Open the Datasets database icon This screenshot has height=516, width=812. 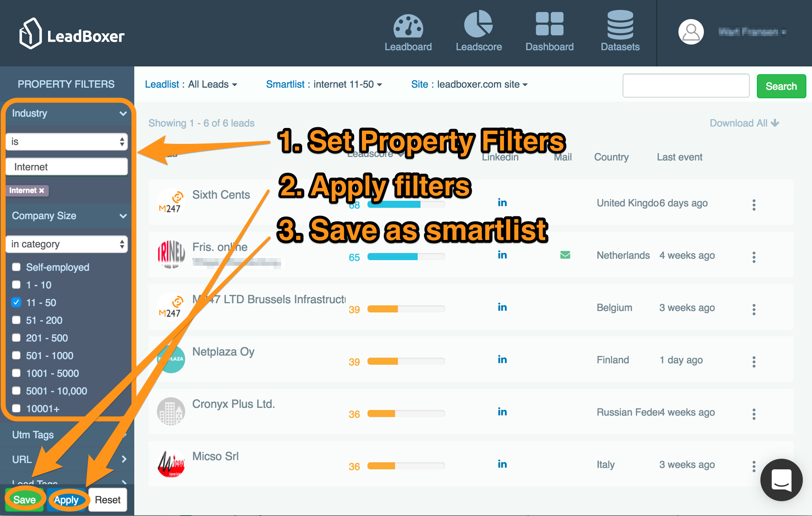click(620, 25)
